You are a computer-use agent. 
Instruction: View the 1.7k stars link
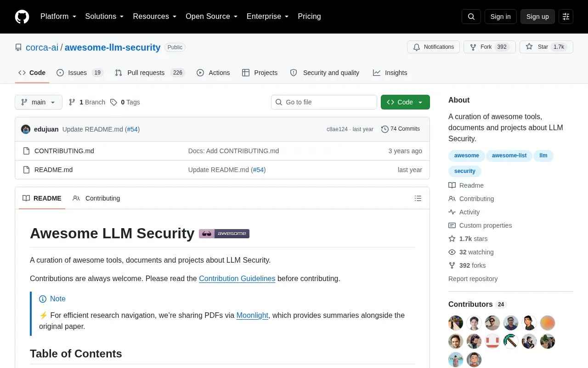(468, 239)
